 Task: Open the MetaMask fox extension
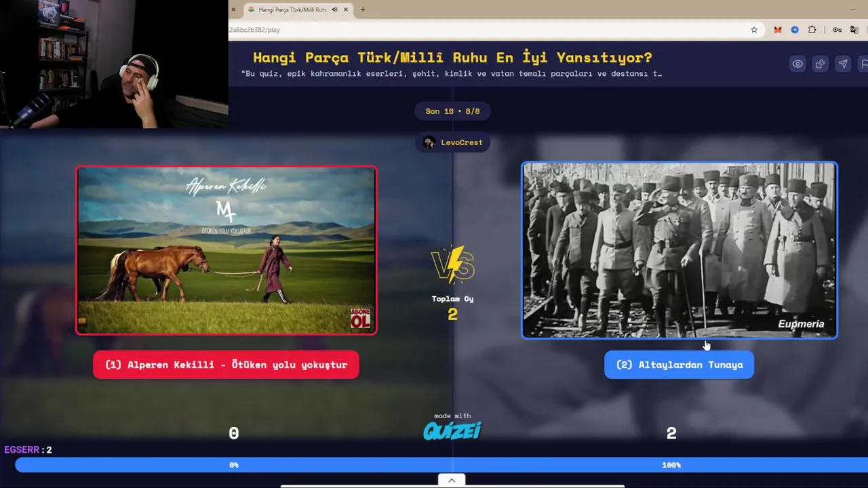pyautogui.click(x=777, y=30)
